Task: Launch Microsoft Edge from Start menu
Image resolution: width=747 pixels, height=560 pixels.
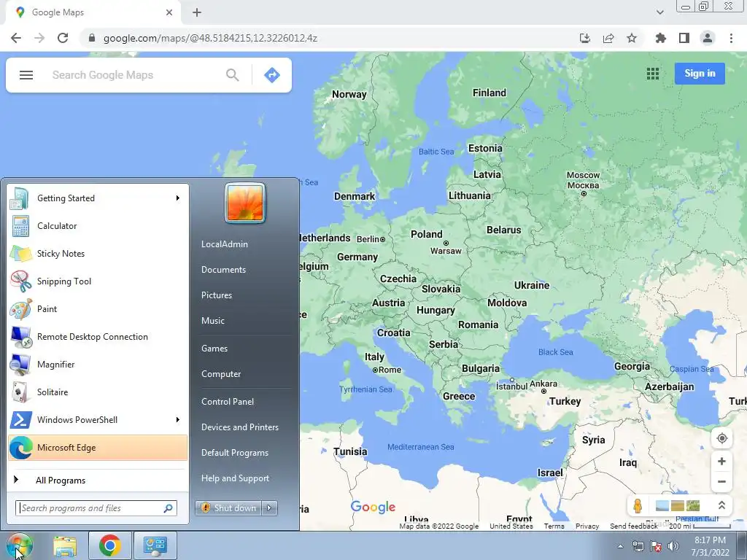Action: pyautogui.click(x=98, y=448)
